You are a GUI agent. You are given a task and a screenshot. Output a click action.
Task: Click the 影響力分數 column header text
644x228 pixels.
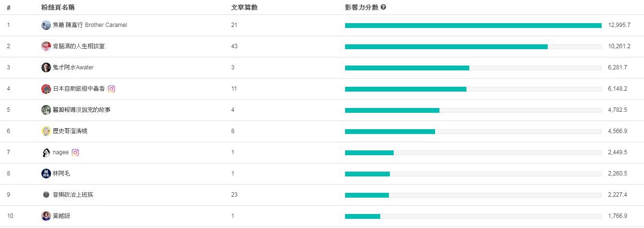(361, 8)
